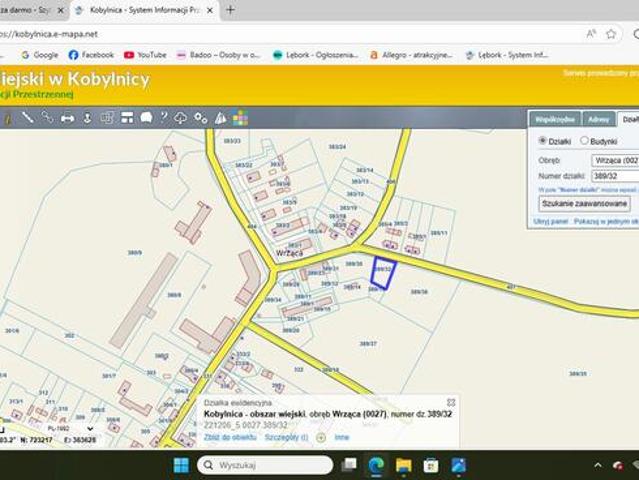
Task: Open the help question mark tool
Action: pyautogui.click(x=164, y=118)
